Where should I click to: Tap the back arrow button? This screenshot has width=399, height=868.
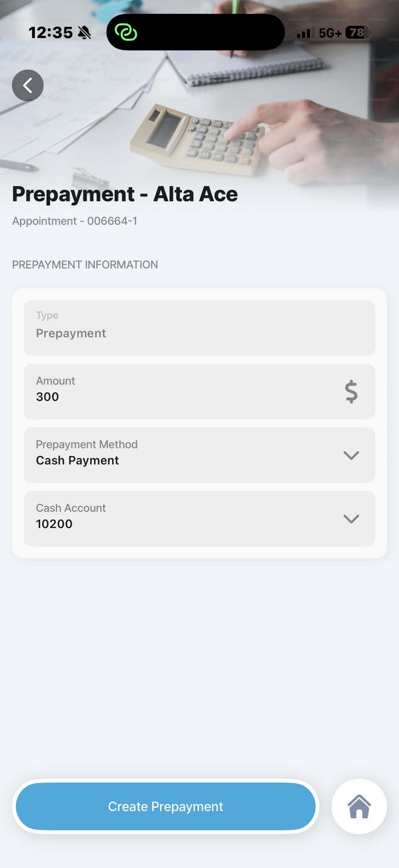coord(27,86)
